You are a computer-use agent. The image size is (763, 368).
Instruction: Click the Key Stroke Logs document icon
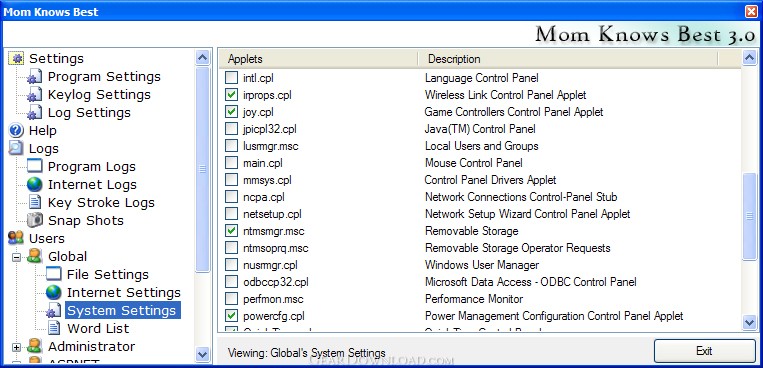[x=35, y=202]
